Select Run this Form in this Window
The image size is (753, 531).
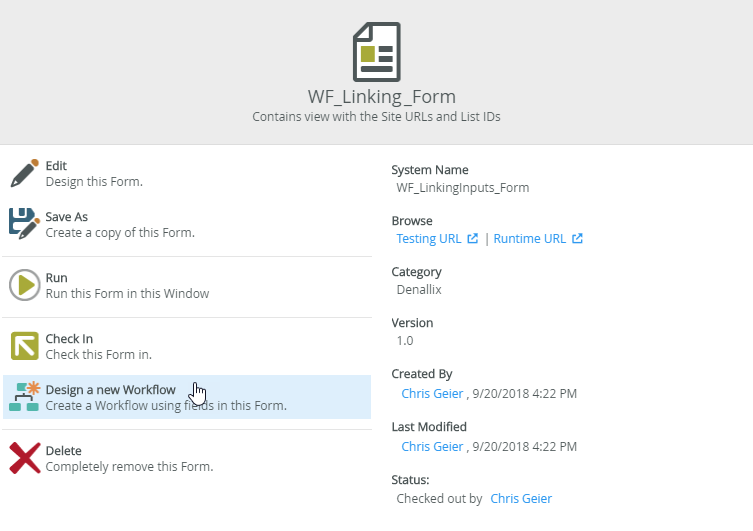(x=127, y=293)
